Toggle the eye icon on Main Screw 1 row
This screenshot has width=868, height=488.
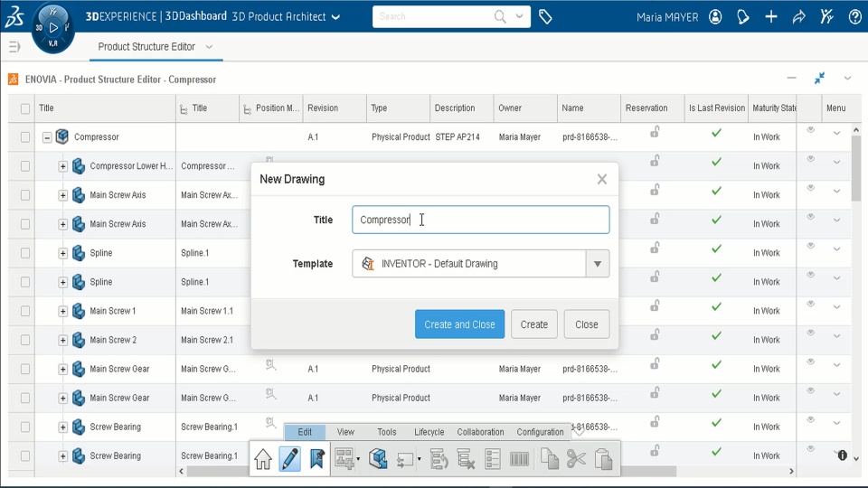[x=810, y=304]
